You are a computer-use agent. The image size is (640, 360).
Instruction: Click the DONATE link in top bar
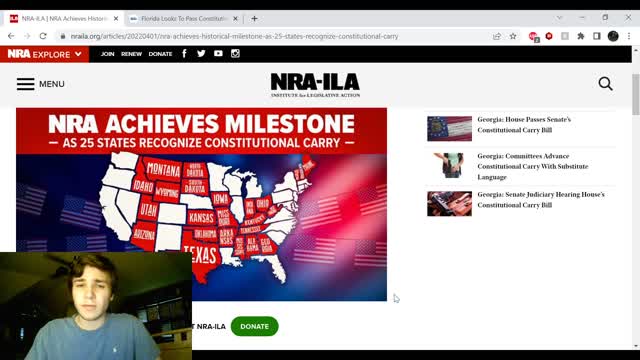click(160, 54)
